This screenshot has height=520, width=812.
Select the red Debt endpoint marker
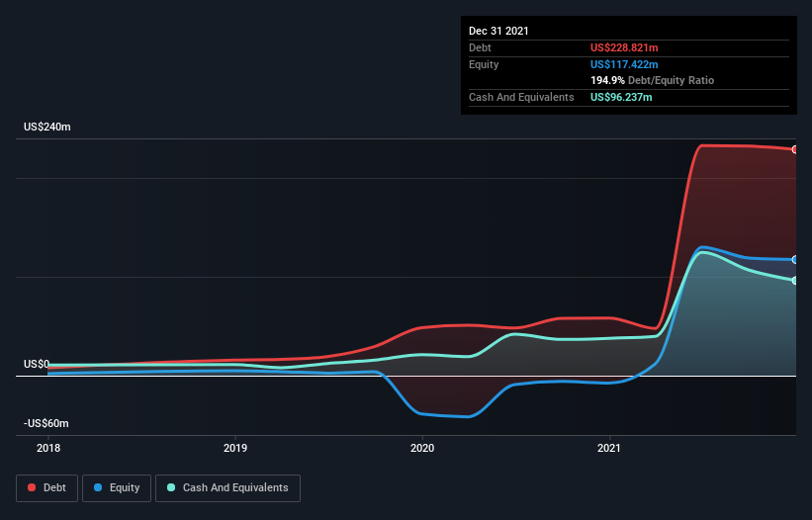[x=794, y=149]
